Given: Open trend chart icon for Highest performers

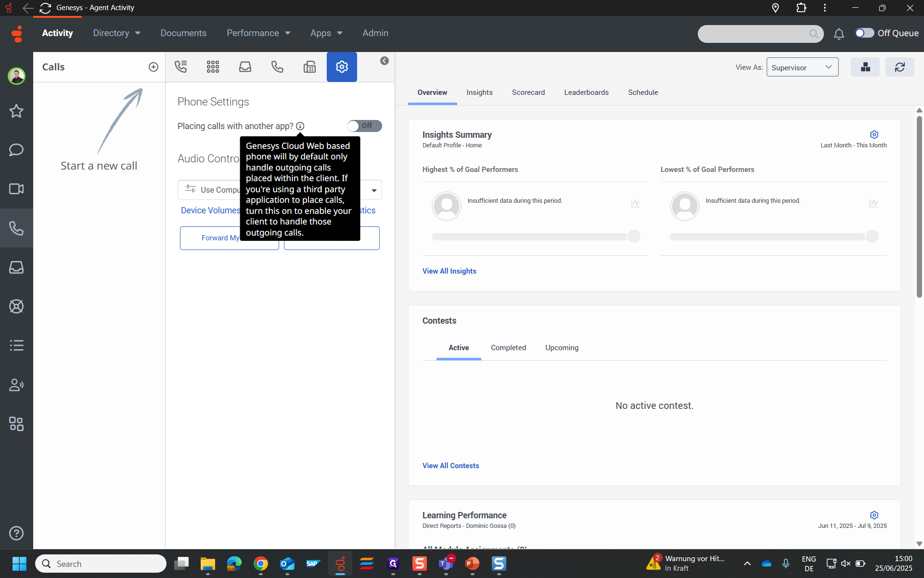Looking at the screenshot, I should click(x=635, y=203).
